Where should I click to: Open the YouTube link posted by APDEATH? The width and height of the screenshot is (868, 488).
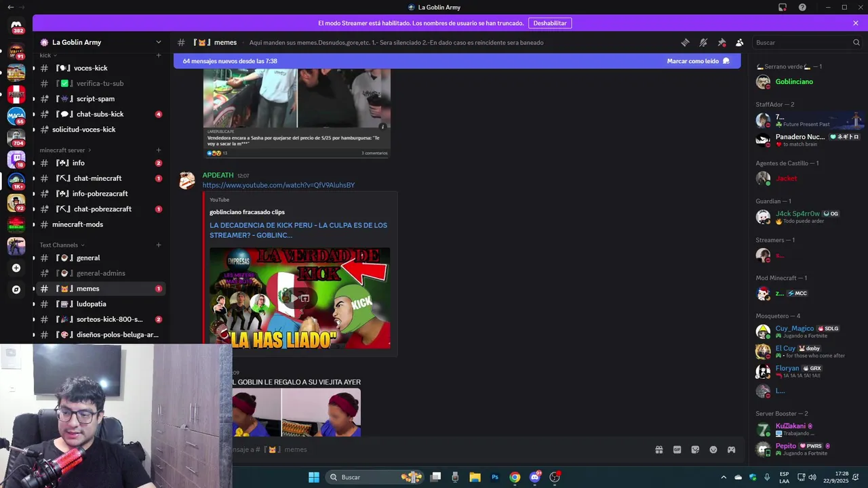[278, 185]
